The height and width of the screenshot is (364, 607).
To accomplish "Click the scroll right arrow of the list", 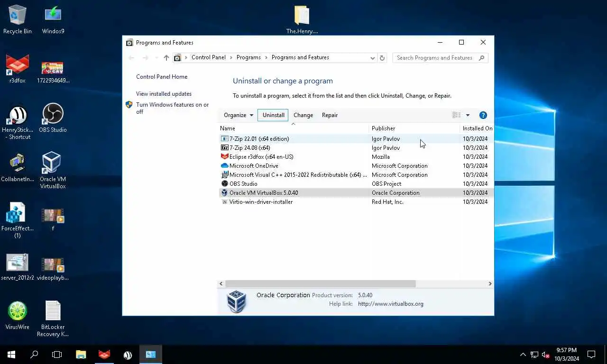I will pyautogui.click(x=490, y=284).
